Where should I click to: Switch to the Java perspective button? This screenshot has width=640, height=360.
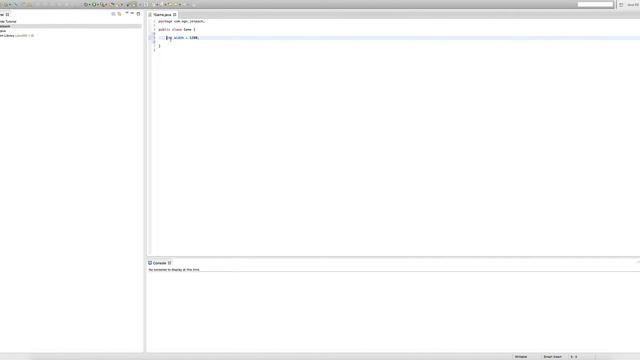(x=633, y=4)
